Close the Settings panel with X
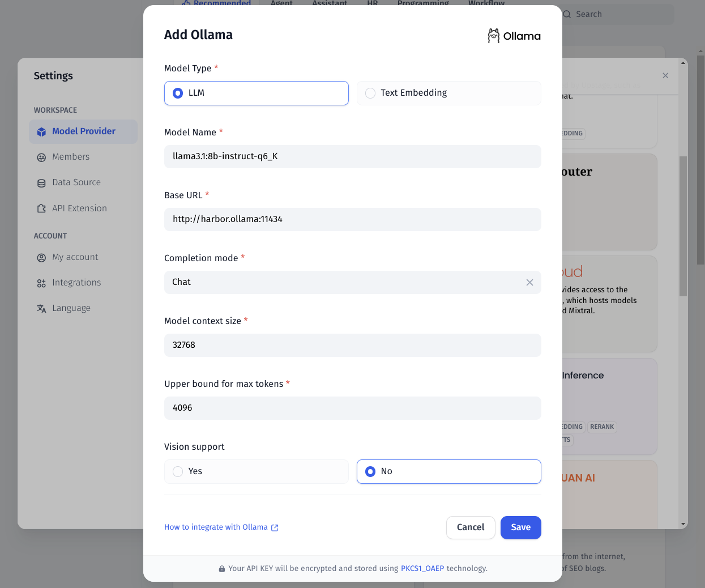Image resolution: width=705 pixels, height=588 pixels. pos(665,75)
